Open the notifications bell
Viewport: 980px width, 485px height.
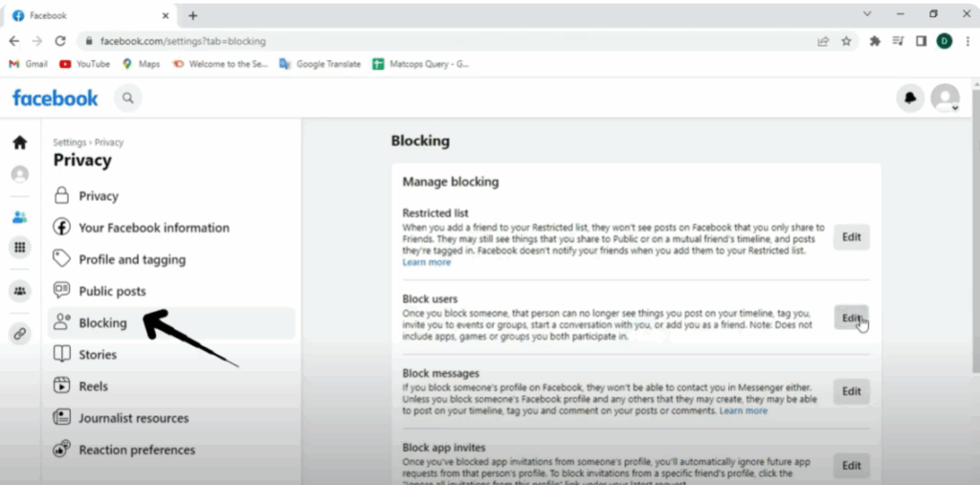click(x=911, y=99)
